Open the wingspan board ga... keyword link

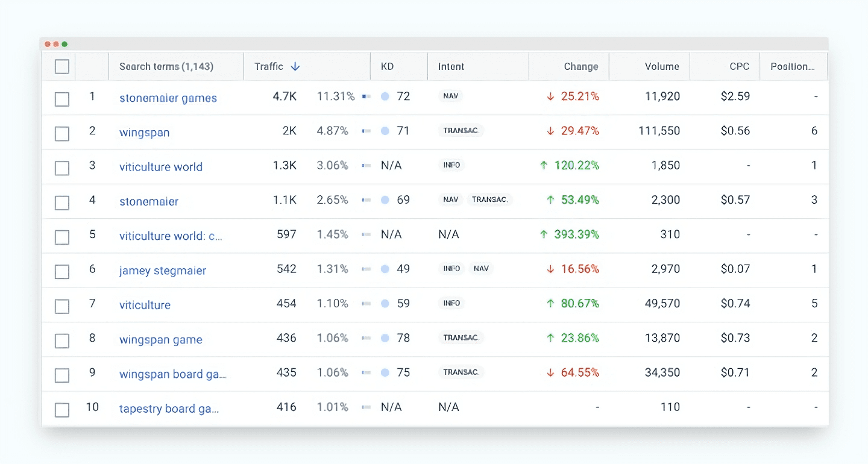[x=173, y=374]
